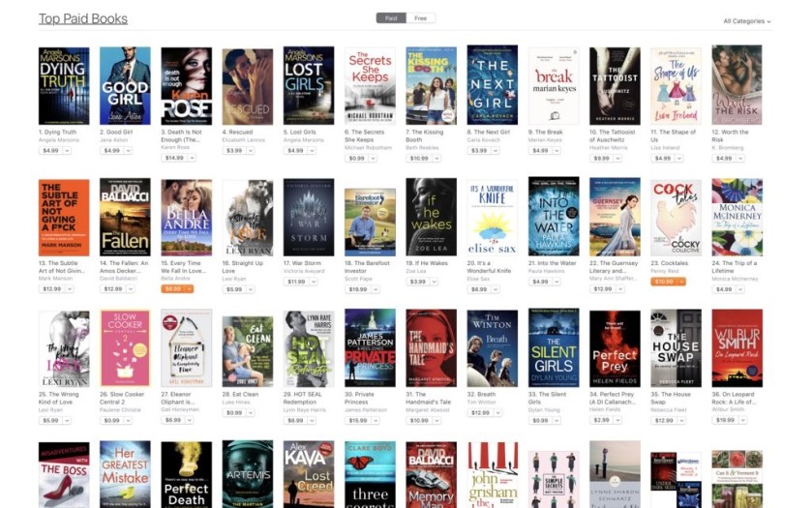This screenshot has height=508, width=812.
Task: Open the Top Paid Books heading link
Action: [x=83, y=18]
